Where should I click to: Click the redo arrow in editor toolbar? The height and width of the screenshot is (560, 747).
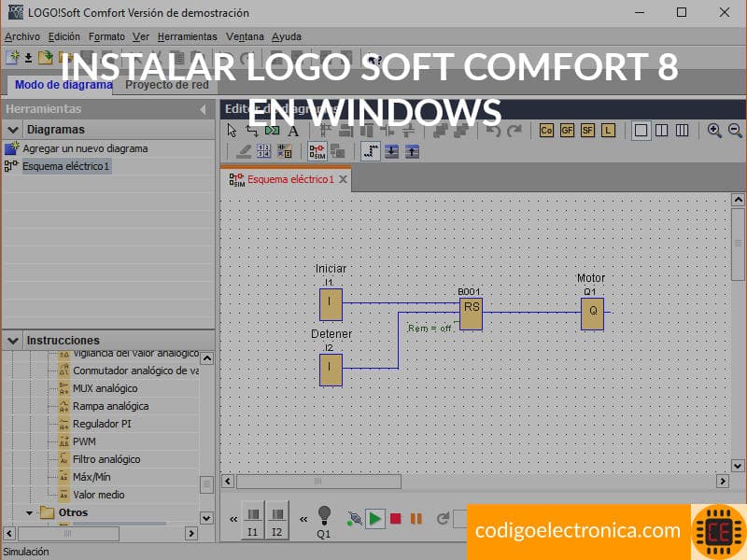[514, 131]
